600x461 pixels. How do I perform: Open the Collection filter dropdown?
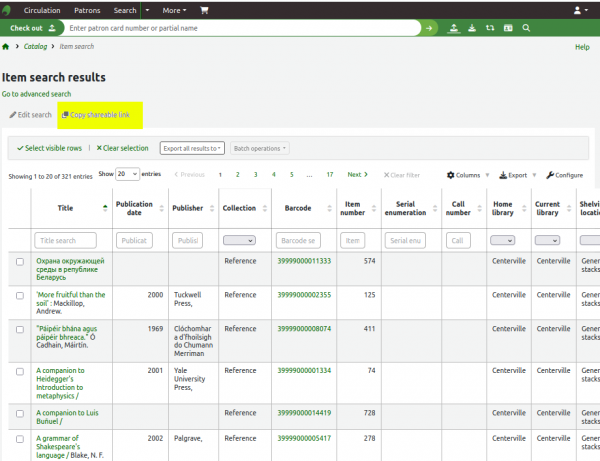[239, 240]
